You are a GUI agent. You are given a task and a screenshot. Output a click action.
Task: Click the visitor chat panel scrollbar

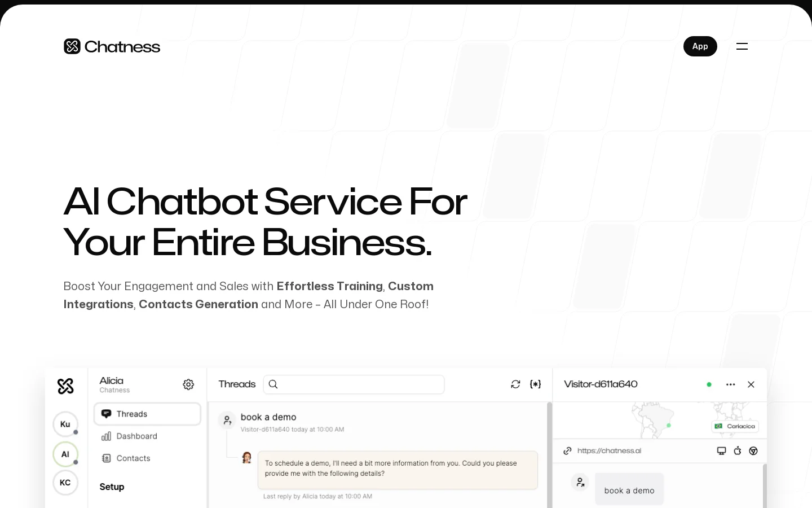pos(765,486)
